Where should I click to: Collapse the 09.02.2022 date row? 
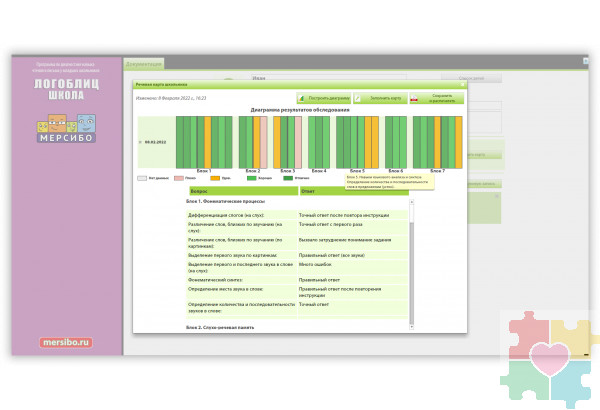click(x=141, y=142)
